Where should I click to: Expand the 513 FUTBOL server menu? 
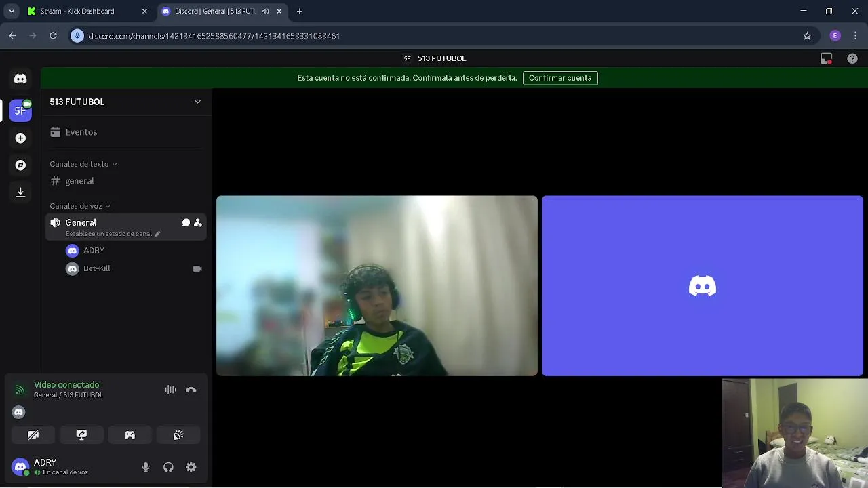click(x=125, y=102)
